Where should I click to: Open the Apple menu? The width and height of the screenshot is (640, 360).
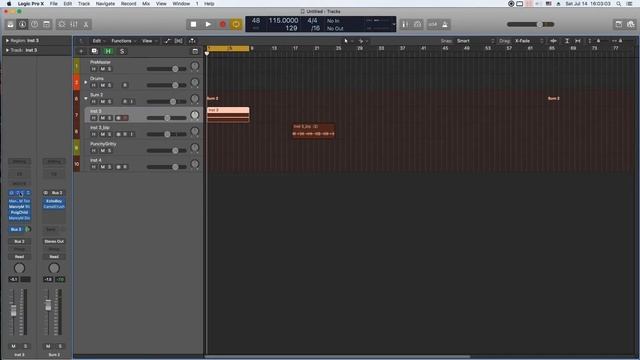tap(9, 4)
